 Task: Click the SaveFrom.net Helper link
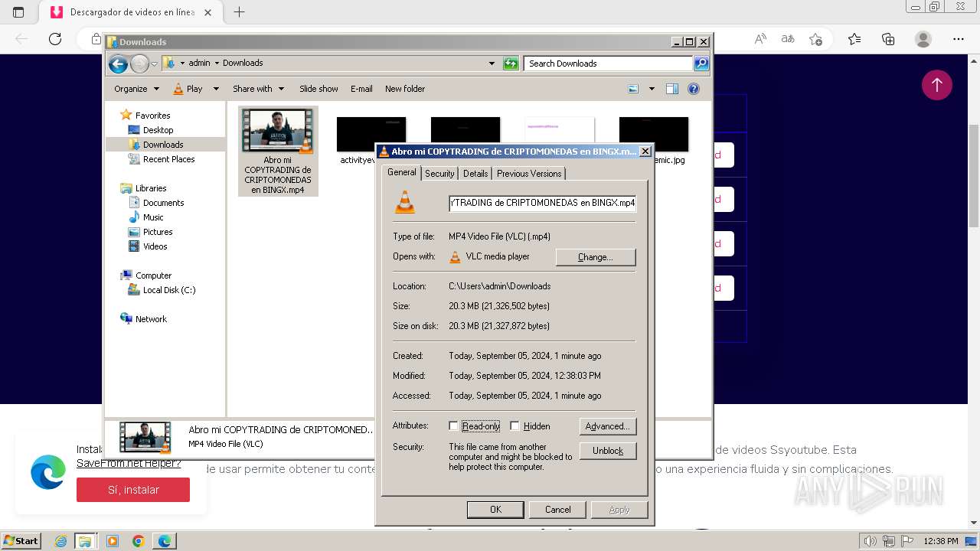tap(129, 463)
